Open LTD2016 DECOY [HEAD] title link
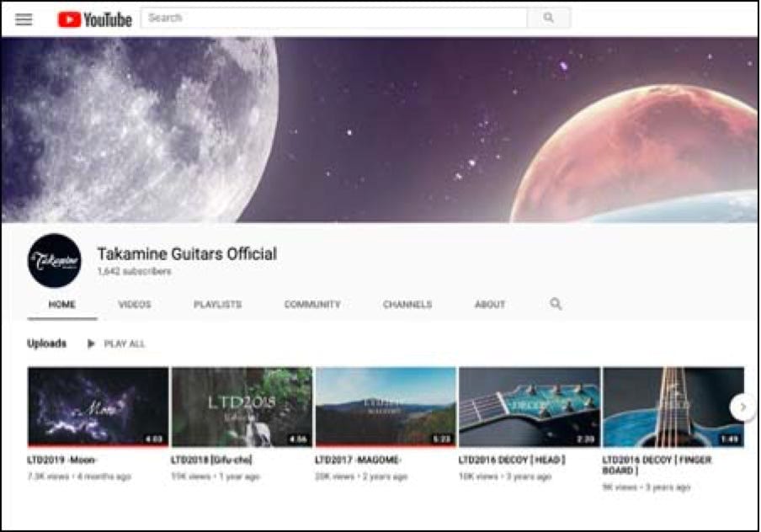Viewport: 761px width, 532px height. point(512,460)
